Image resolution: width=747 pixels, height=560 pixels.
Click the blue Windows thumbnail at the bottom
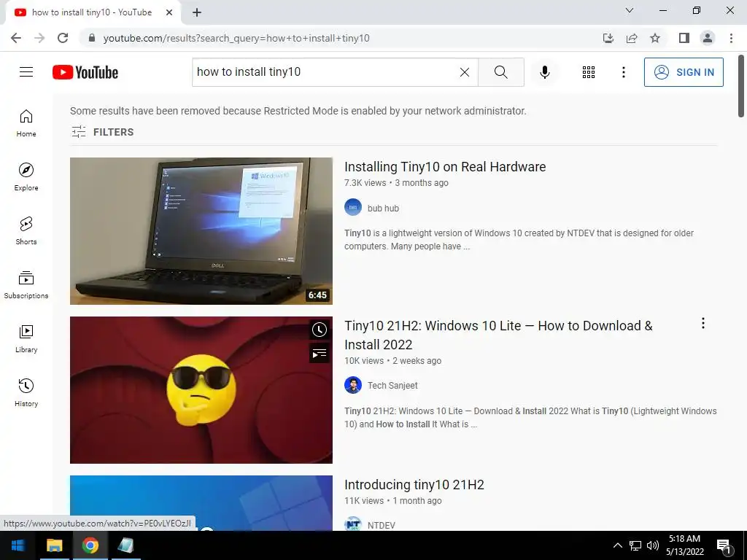point(201,503)
